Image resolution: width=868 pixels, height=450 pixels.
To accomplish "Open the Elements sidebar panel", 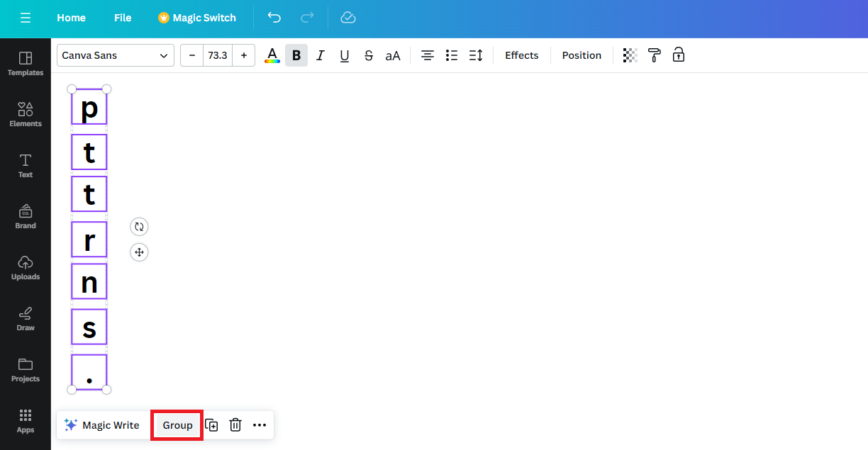I will [x=26, y=115].
